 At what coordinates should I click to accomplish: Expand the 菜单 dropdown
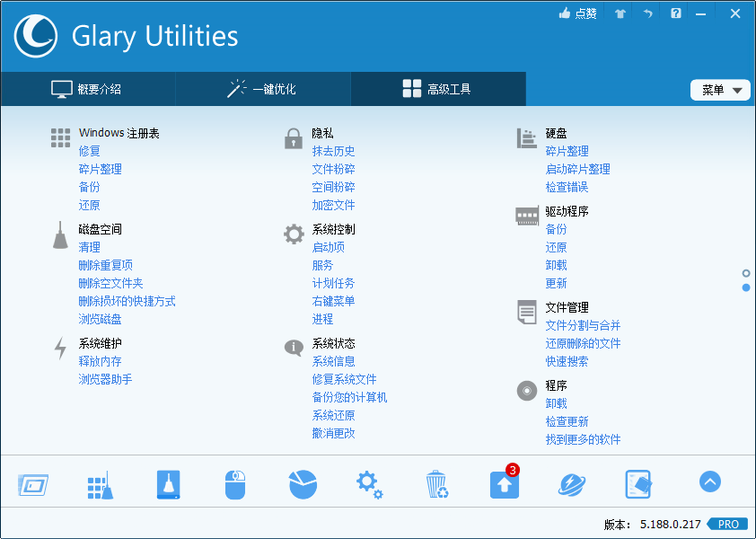click(x=720, y=90)
